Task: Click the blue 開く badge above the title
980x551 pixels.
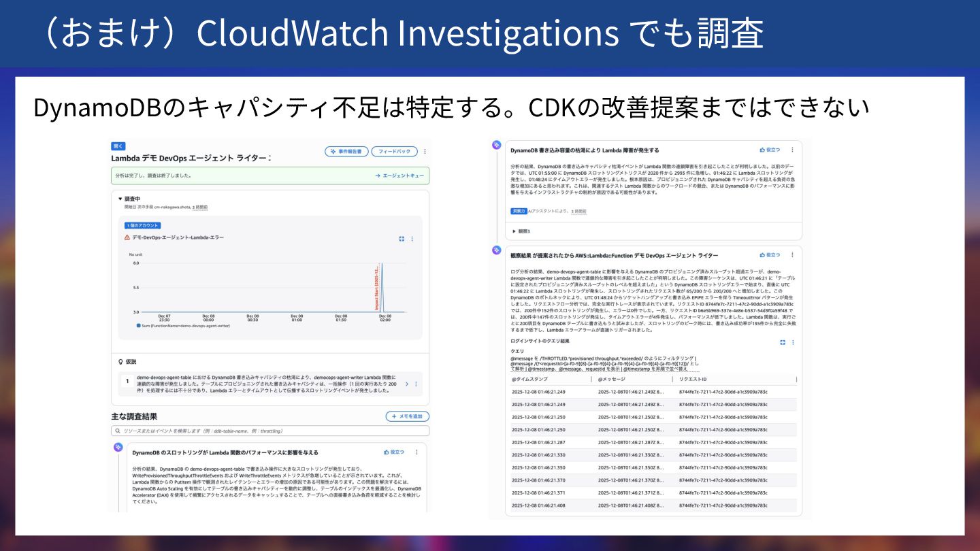Action: pos(118,146)
